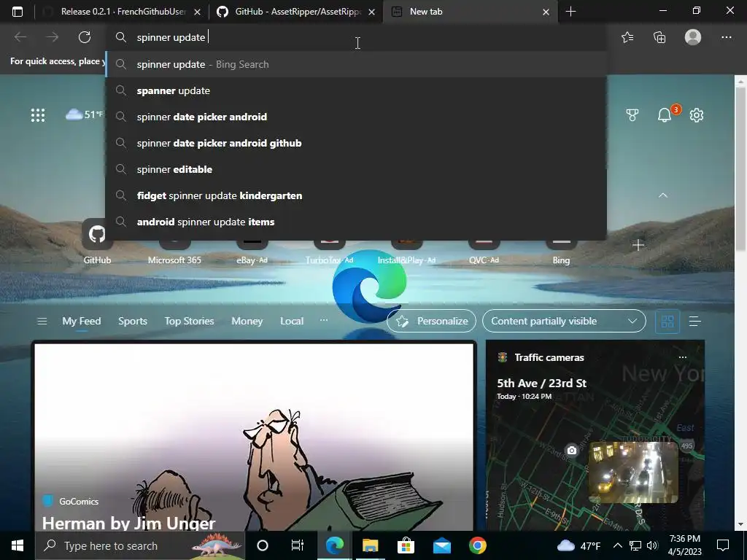Close the Release 0.2.1 tab

point(197,12)
